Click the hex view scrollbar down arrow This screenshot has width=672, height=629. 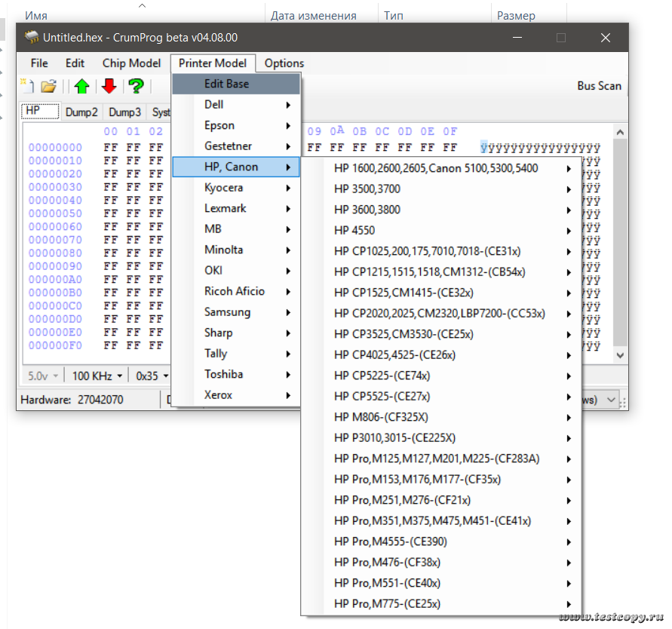tap(620, 354)
